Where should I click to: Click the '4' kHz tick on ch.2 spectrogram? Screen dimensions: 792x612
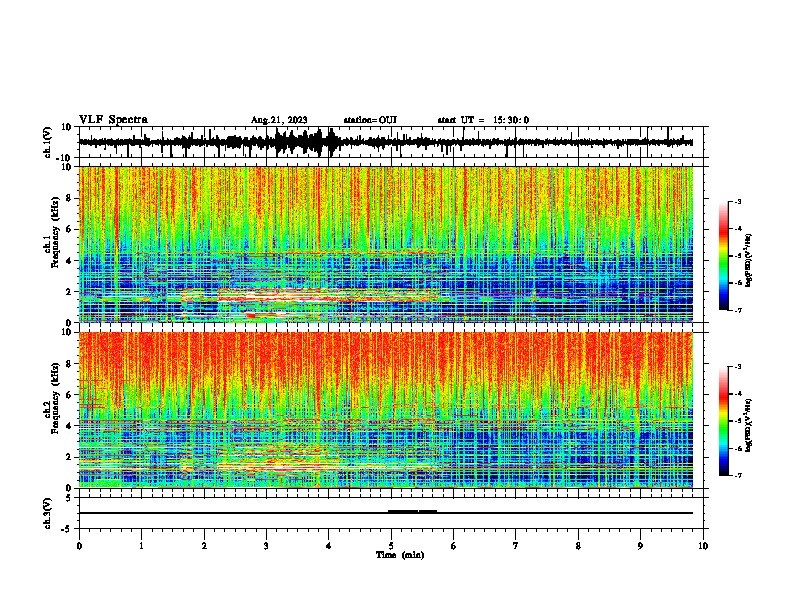(x=69, y=426)
